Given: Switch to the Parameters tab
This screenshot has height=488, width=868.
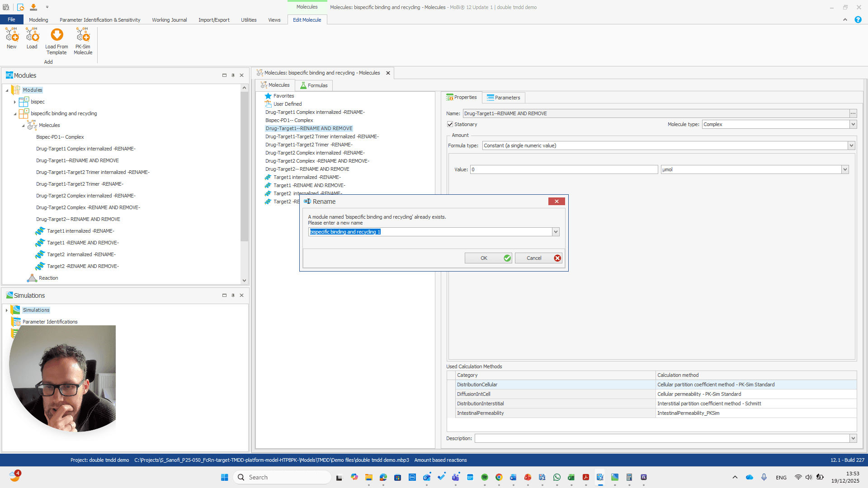Looking at the screenshot, I should coord(503,98).
